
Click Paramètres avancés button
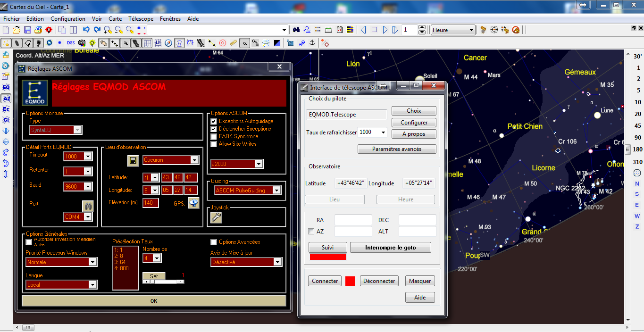click(x=397, y=149)
